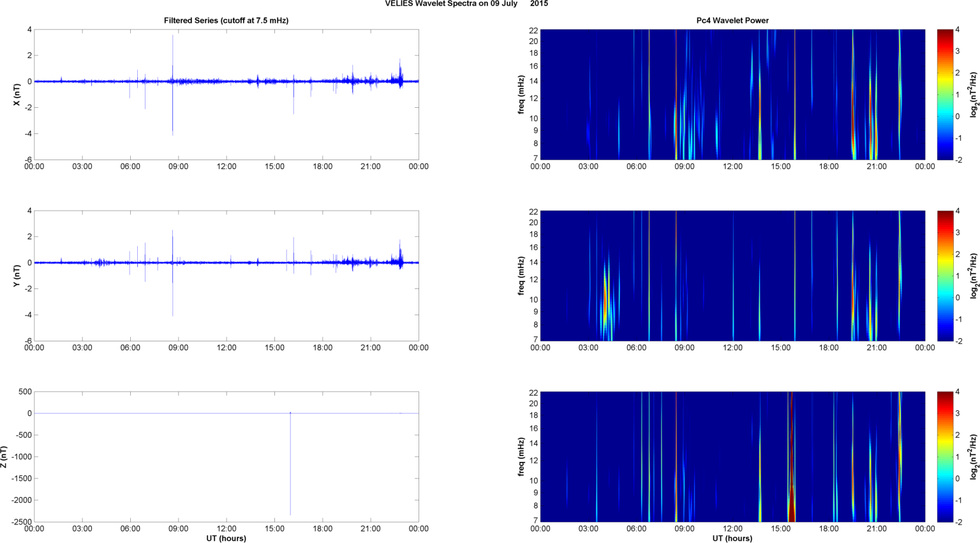The width and height of the screenshot is (980, 543).
Task: Click the 12:00 tick under the X plot
Action: tap(226, 167)
